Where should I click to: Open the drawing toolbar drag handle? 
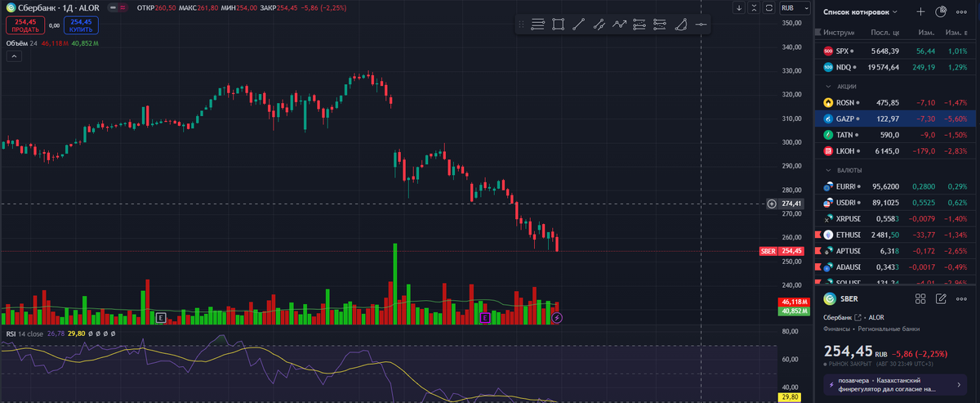tap(522, 25)
